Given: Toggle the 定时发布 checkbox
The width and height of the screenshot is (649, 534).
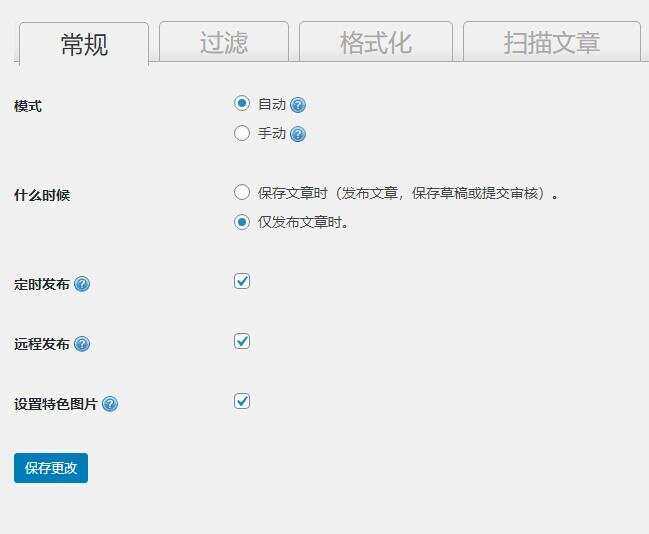Looking at the screenshot, I should coord(242,281).
